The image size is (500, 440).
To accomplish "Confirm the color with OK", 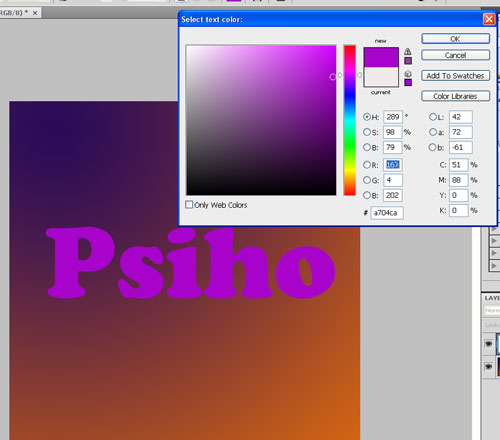I will [455, 39].
